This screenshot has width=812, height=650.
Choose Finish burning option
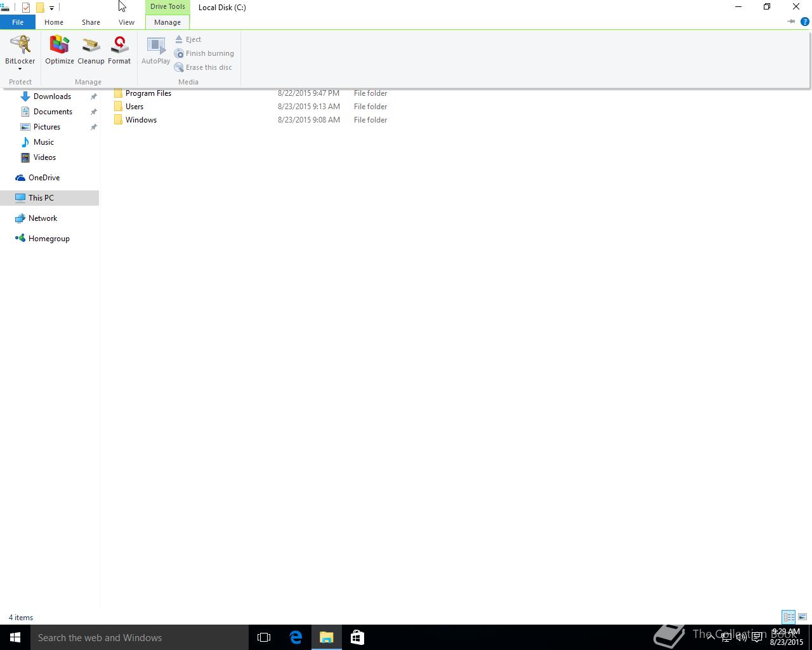204,53
